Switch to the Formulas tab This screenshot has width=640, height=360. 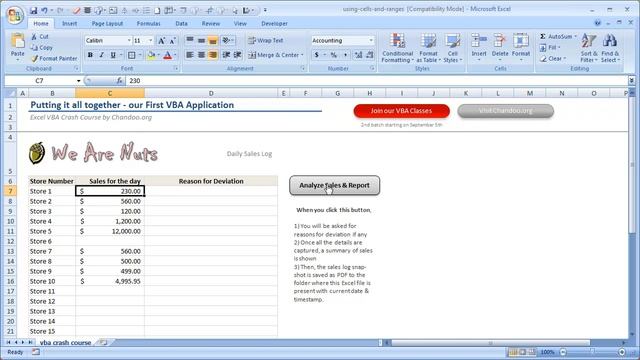pyautogui.click(x=149, y=24)
